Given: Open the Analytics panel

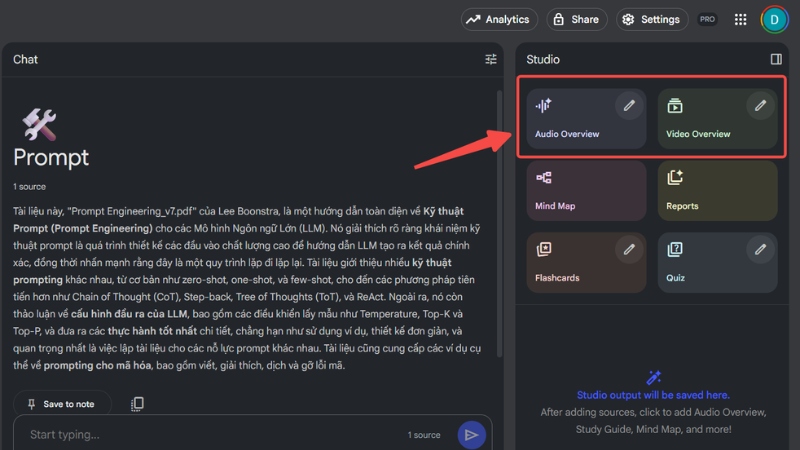Looking at the screenshot, I should click(499, 19).
